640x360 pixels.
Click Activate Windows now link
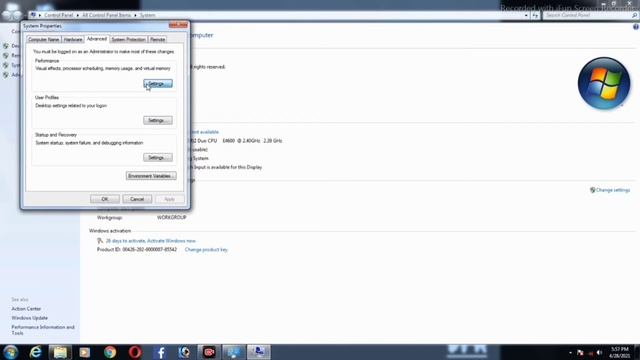point(171,241)
